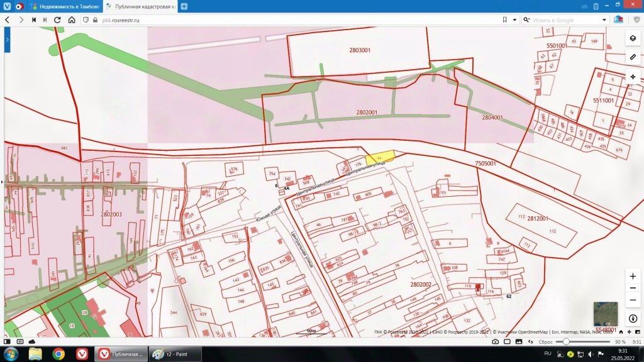This screenshot has height=362, width=644.
Task: Toggle image loading icon in status bar
Action: point(519,341)
